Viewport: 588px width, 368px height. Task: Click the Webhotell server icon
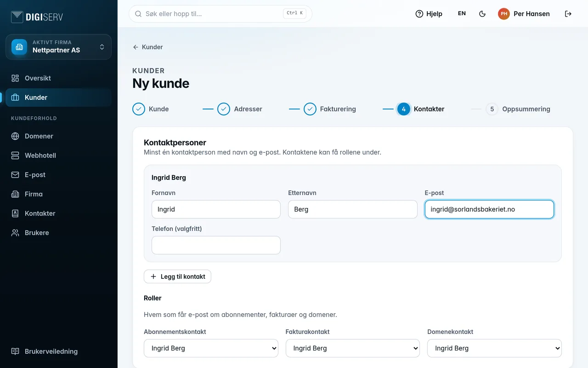click(15, 155)
